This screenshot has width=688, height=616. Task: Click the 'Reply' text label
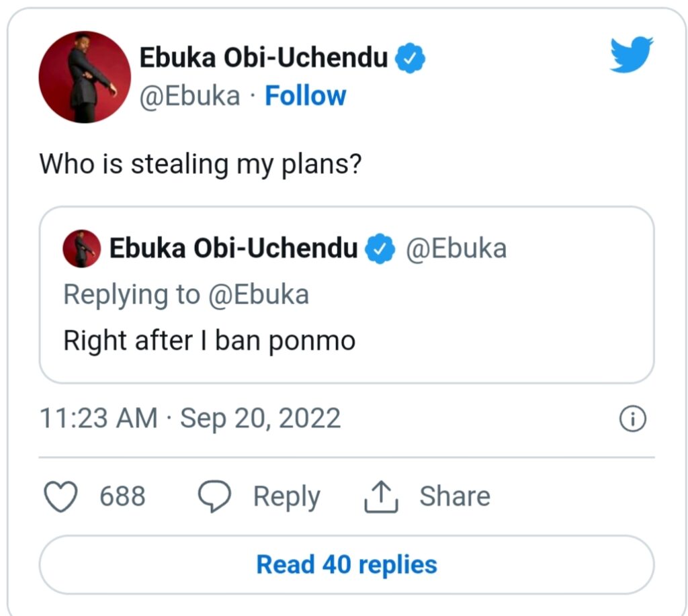point(286,496)
